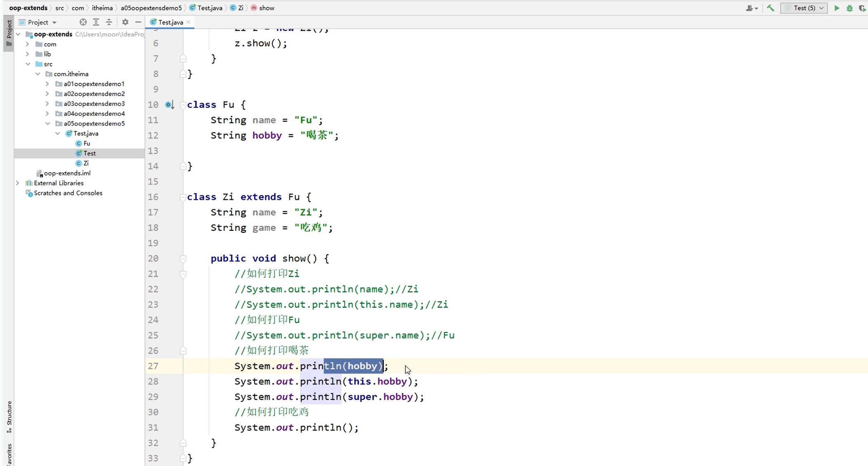Screen dimensions: 868x466
Task: Open the Test (5) run configuration dropdown
Action: [804, 8]
